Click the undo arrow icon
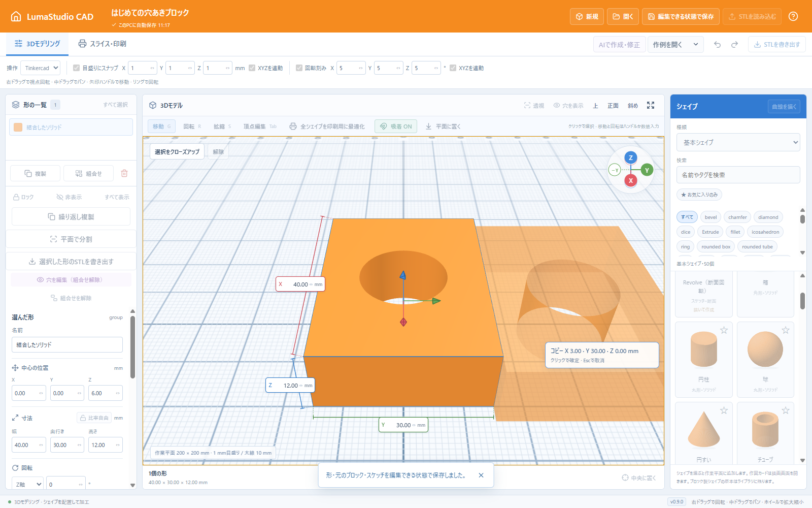Viewport: 812px width, 508px height. [717, 45]
